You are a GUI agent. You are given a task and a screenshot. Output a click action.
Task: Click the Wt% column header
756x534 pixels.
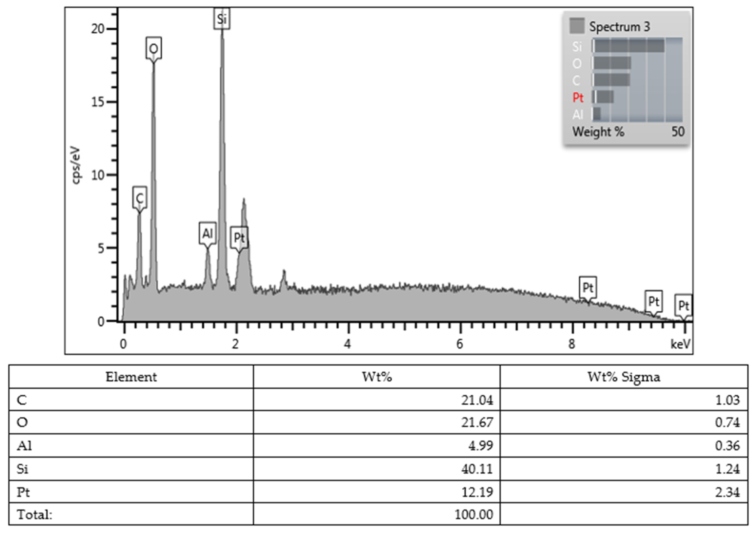377,377
